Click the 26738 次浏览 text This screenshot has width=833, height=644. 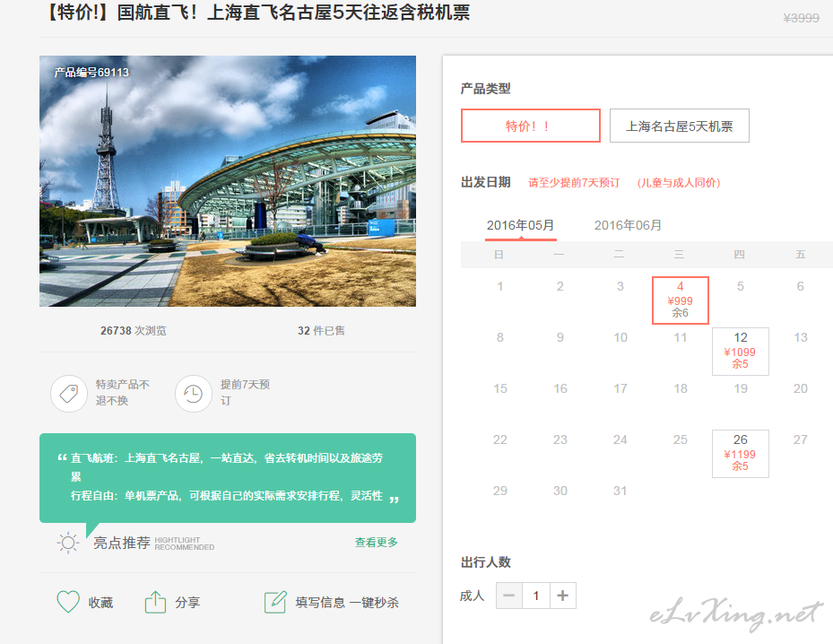click(x=134, y=330)
